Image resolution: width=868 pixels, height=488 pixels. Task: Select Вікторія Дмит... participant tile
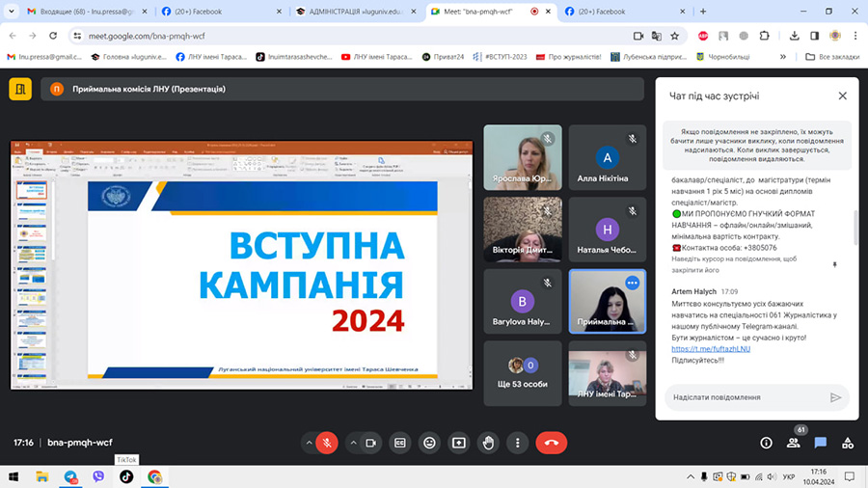point(523,230)
